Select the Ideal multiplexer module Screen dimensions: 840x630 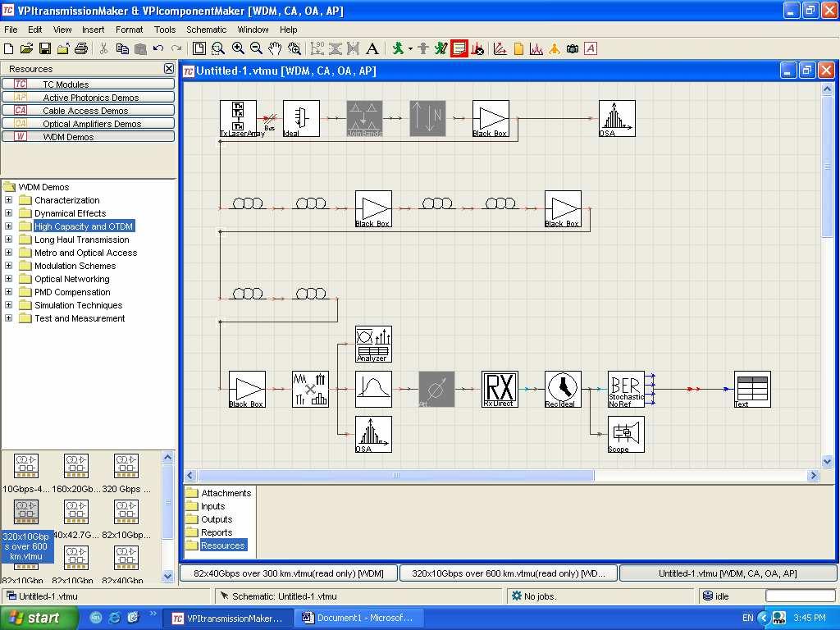pyautogui.click(x=301, y=118)
